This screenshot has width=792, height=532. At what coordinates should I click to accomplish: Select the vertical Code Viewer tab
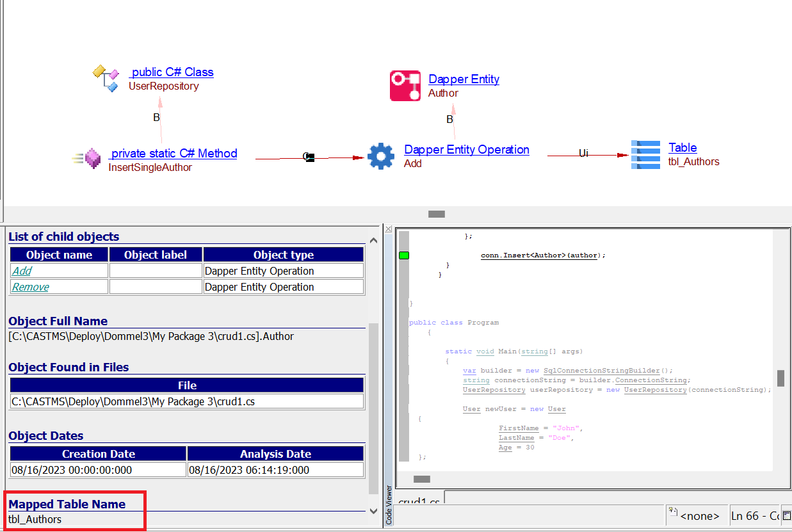pos(389,504)
